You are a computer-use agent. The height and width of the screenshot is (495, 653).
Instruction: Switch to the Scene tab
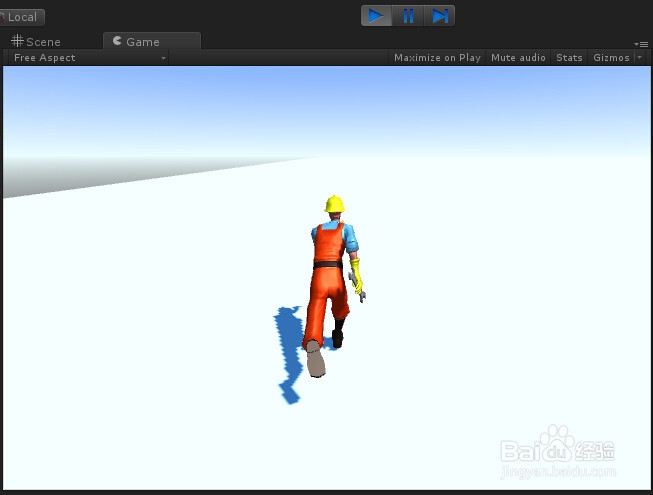coord(36,42)
